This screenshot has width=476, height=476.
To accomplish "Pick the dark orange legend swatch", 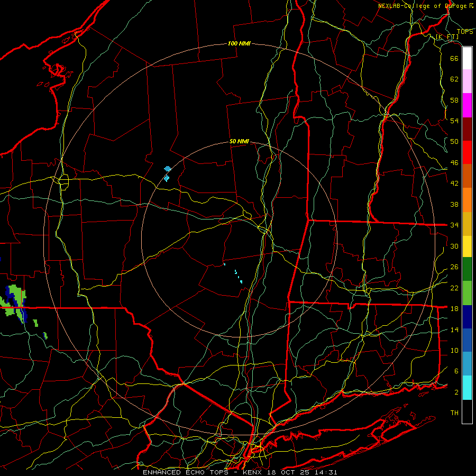I will click(467, 176).
